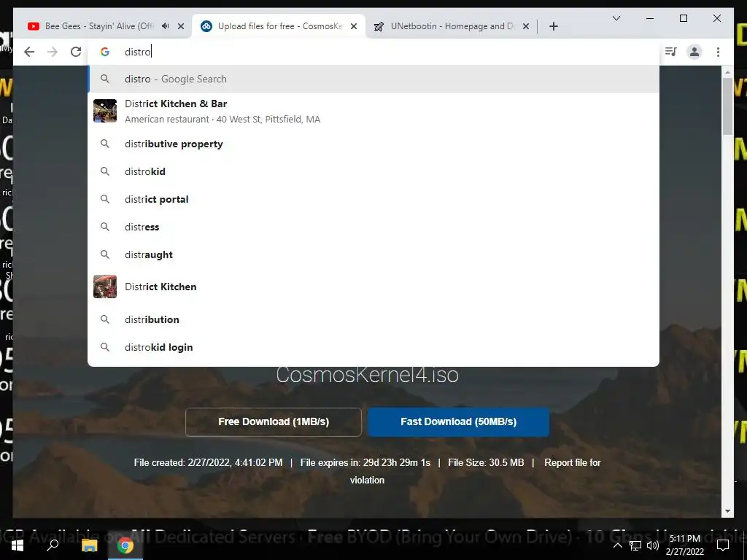This screenshot has width=747, height=560.
Task: Click Free Download (1MB/s) button
Action: click(274, 422)
